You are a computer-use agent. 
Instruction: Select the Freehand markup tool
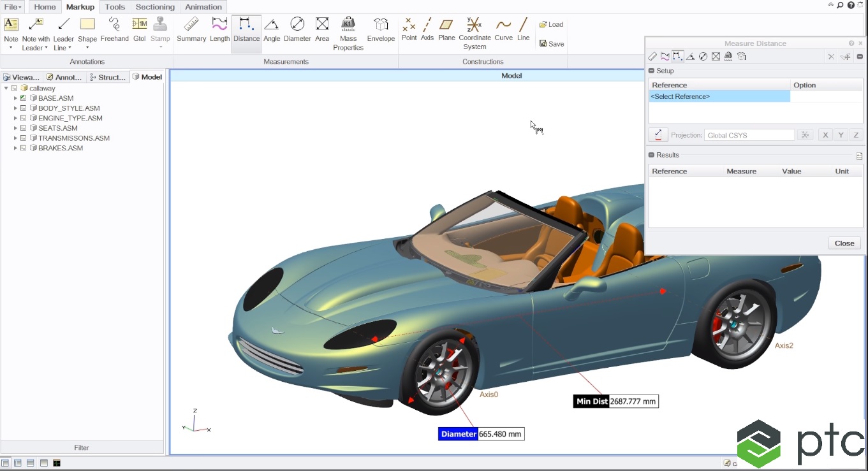114,29
